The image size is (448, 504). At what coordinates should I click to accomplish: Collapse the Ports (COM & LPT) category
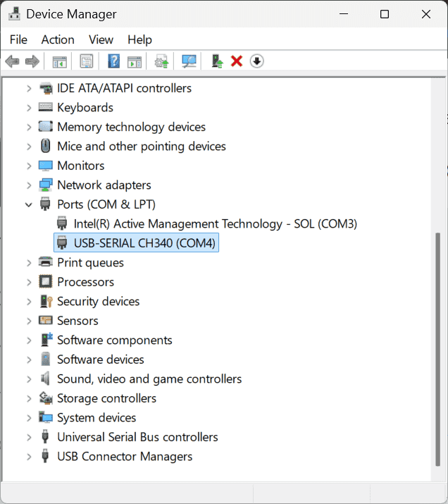(29, 204)
